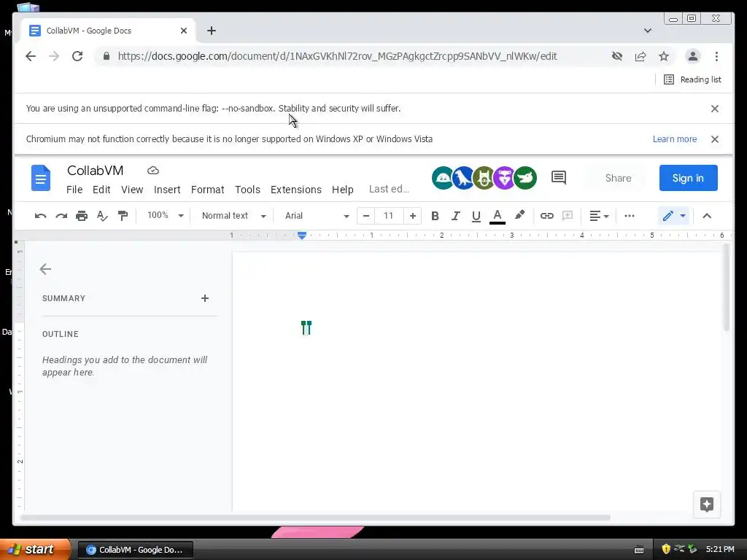The height and width of the screenshot is (560, 747).
Task: Click the browser Back arrow
Action: pos(31,56)
